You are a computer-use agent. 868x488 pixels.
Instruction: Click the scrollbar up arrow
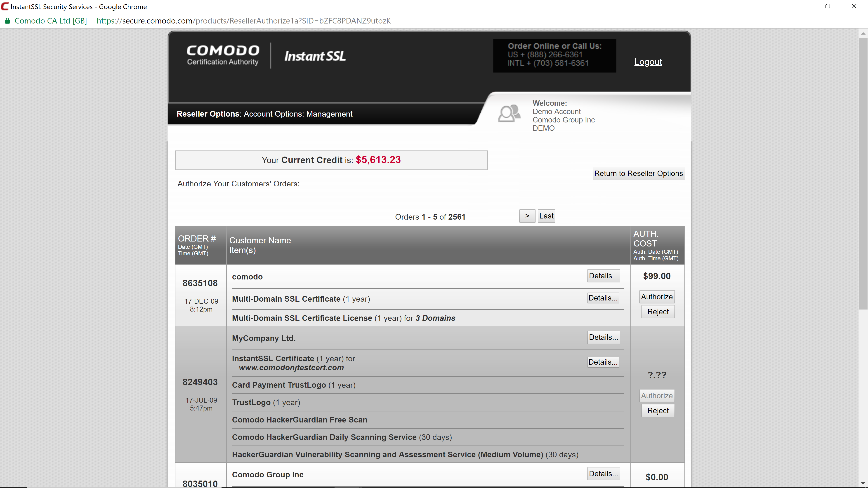coord(863,33)
